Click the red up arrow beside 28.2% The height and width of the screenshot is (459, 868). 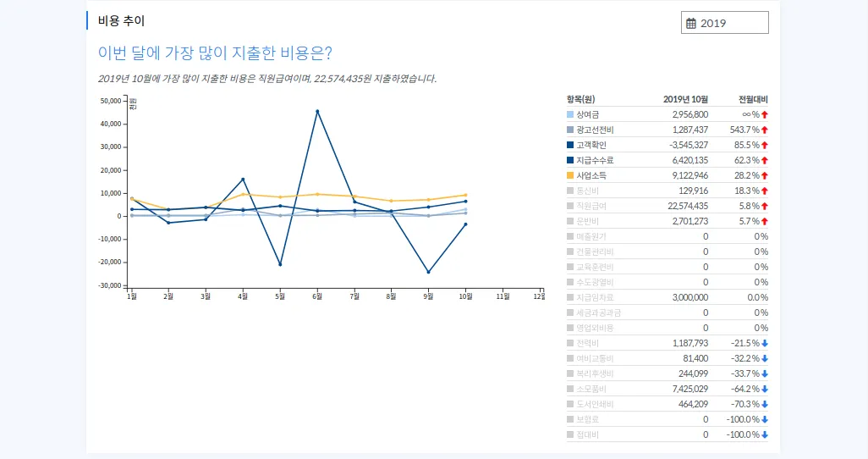point(765,176)
